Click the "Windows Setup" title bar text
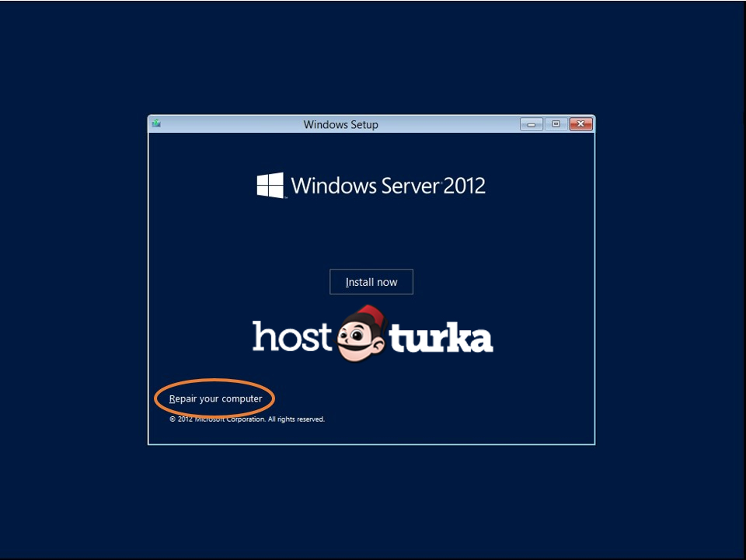This screenshot has height=560, width=746. click(x=340, y=124)
